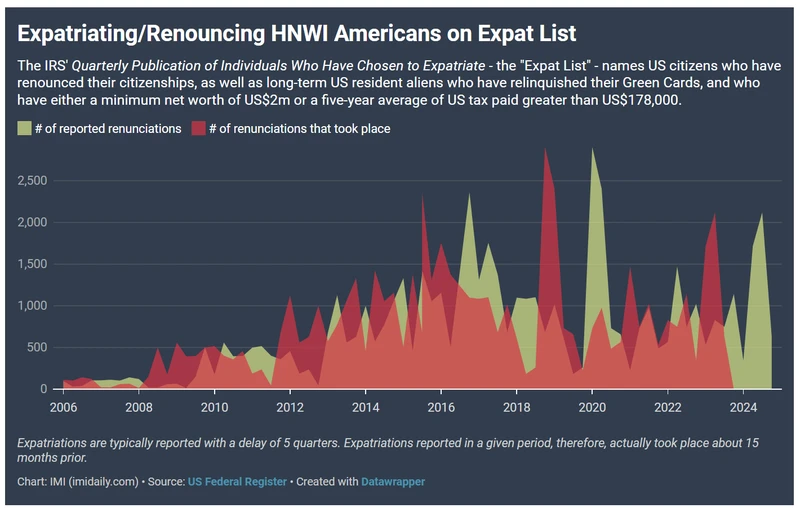800x508 pixels.
Task: Select '# of renunciations that took place' label
Action: pos(300,128)
